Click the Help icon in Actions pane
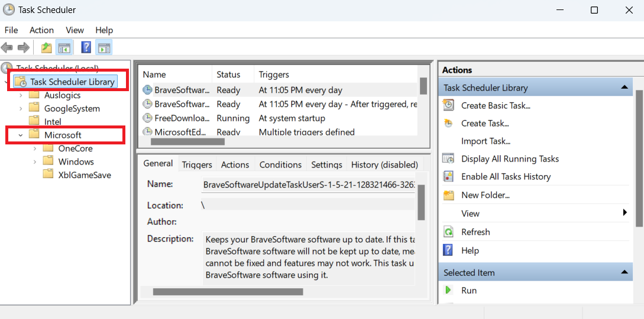This screenshot has height=319, width=644. click(448, 250)
